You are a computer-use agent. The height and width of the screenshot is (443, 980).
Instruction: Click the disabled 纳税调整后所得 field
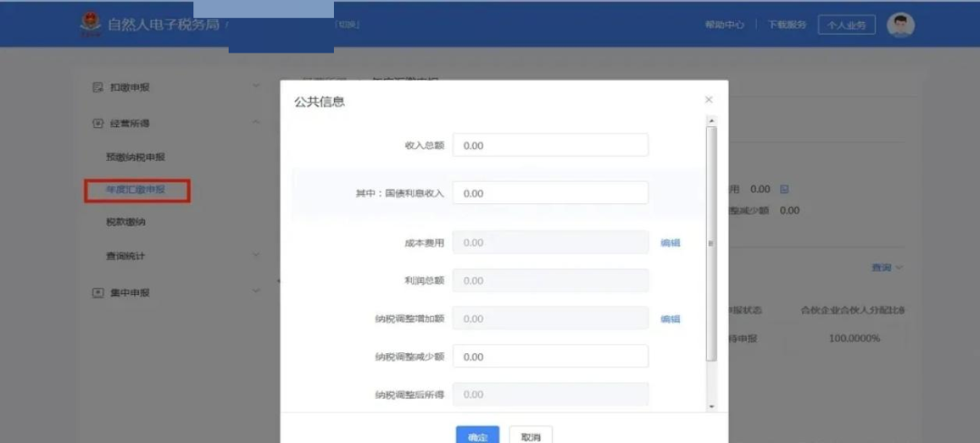pos(551,394)
